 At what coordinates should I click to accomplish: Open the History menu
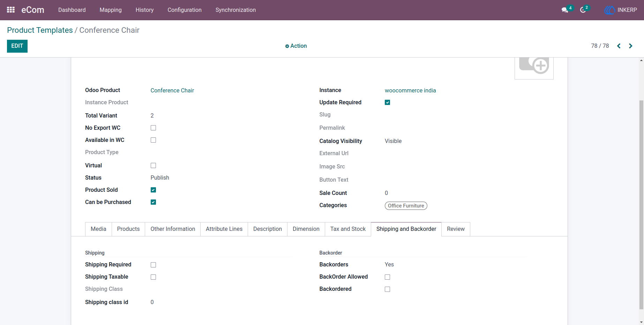tap(144, 10)
